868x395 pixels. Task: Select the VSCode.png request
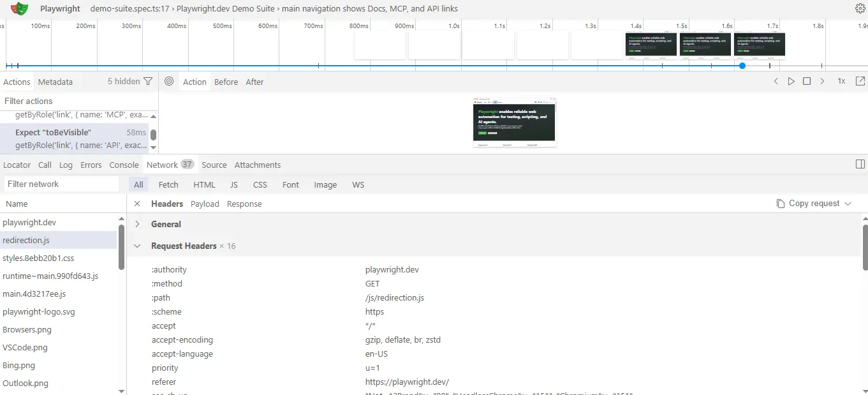tap(58, 347)
